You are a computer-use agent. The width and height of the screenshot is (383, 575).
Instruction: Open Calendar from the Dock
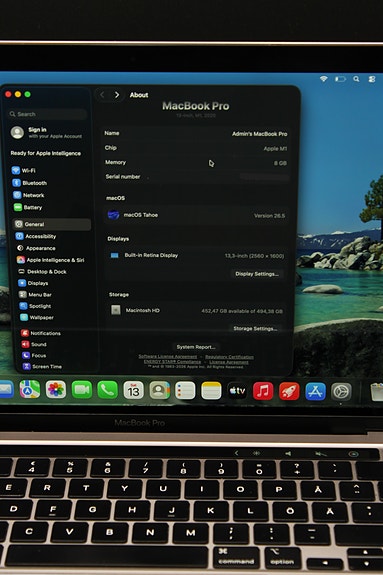(134, 391)
